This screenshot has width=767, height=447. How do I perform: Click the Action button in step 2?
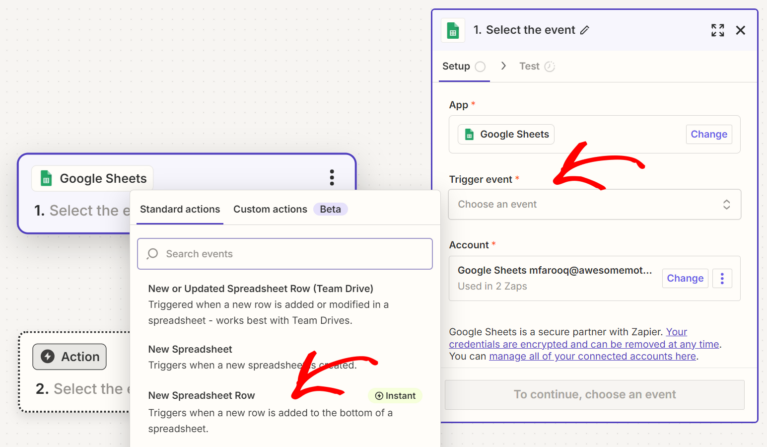coord(69,357)
